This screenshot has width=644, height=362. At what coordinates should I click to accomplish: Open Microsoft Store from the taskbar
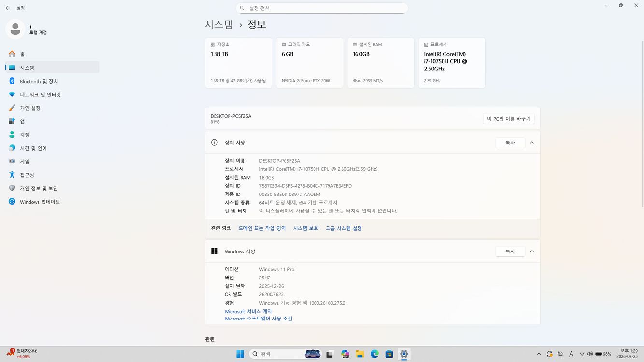pos(389,354)
